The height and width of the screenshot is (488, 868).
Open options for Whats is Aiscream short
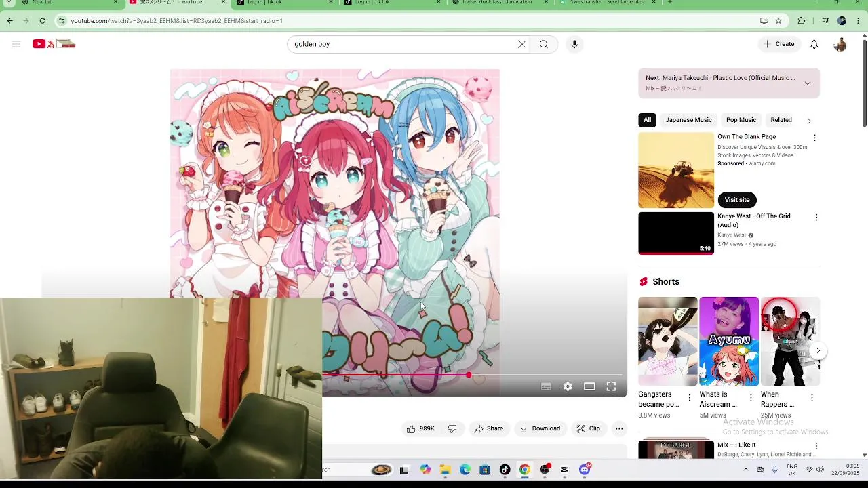pos(751,398)
